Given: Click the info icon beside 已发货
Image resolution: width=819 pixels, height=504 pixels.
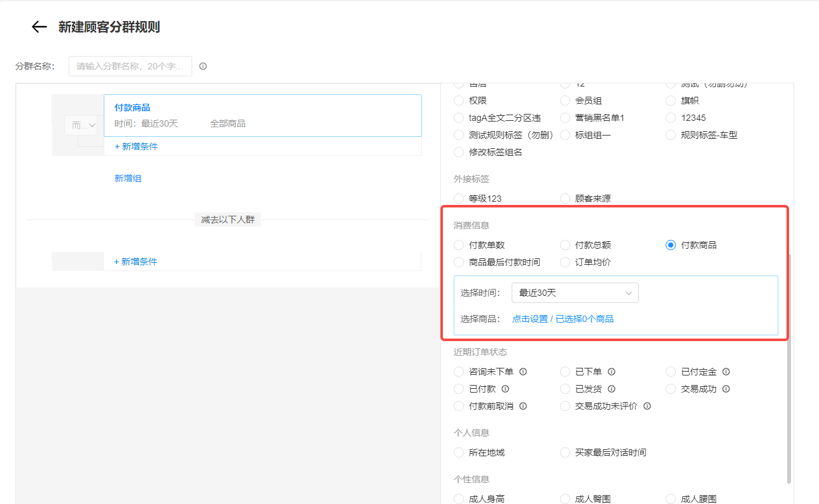Looking at the screenshot, I should pyautogui.click(x=612, y=389).
